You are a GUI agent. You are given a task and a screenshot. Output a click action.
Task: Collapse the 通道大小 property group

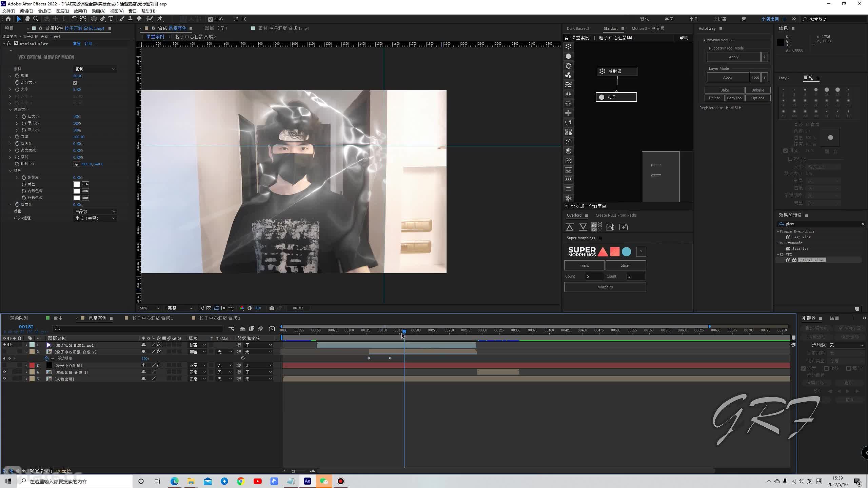click(11, 110)
